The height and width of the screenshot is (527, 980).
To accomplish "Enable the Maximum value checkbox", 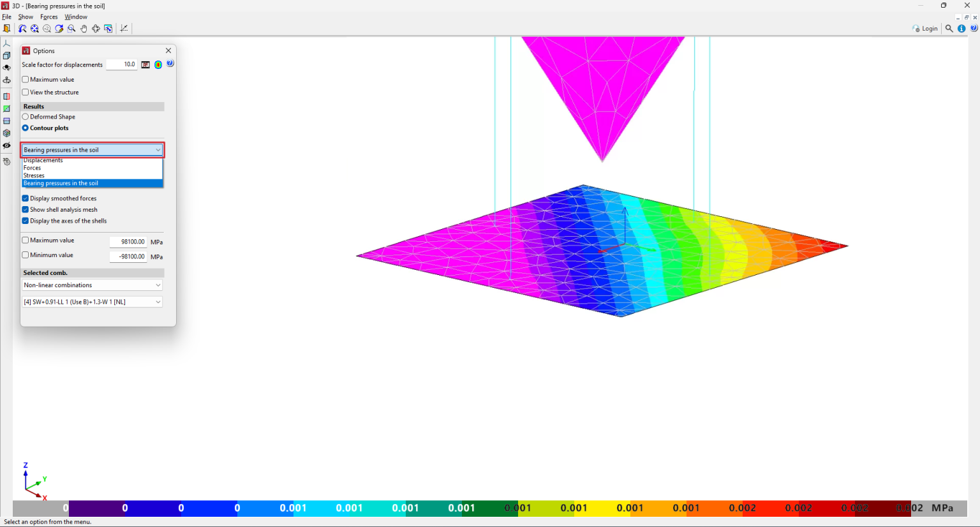I will pos(25,79).
